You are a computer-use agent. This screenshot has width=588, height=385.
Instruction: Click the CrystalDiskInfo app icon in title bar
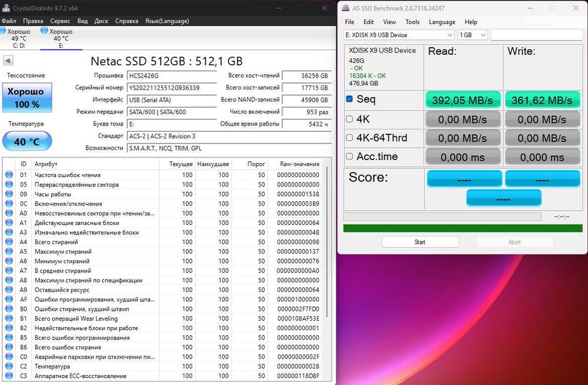(x=6, y=8)
